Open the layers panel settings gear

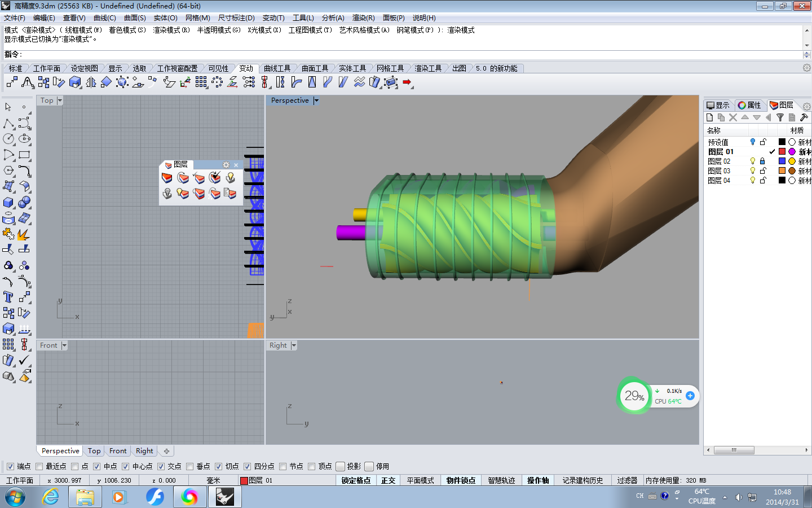807,106
